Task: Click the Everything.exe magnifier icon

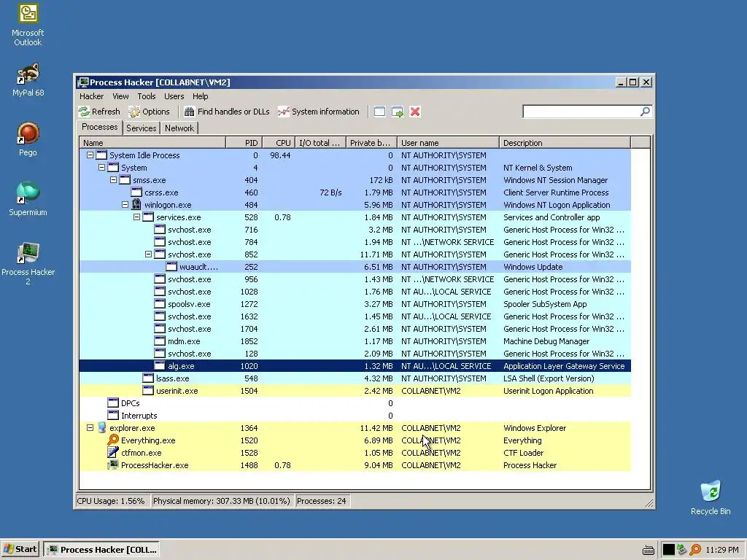Action: click(113, 440)
